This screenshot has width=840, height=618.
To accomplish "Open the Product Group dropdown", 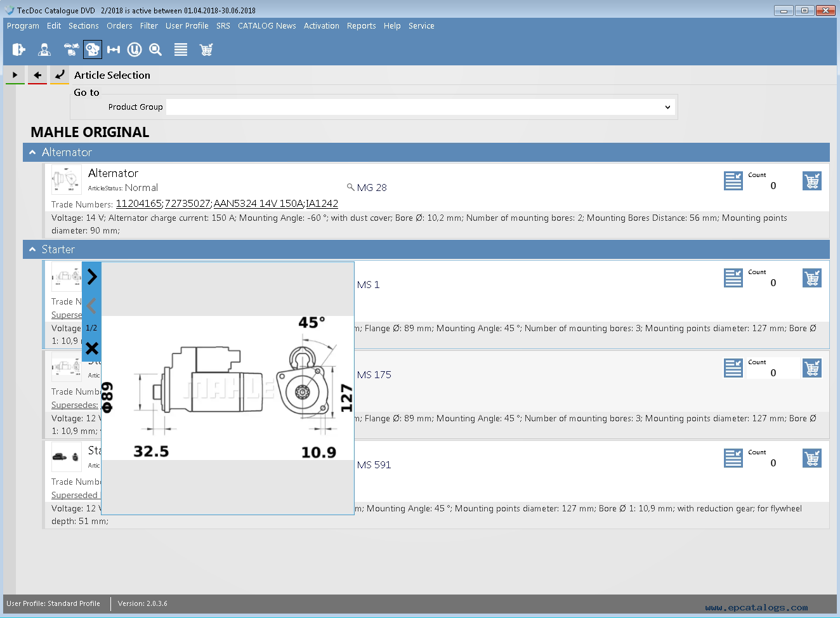I will click(x=419, y=107).
